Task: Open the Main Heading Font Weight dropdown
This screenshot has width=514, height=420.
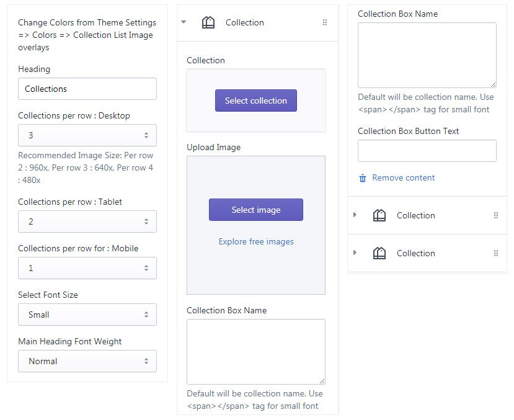Action: (87, 361)
